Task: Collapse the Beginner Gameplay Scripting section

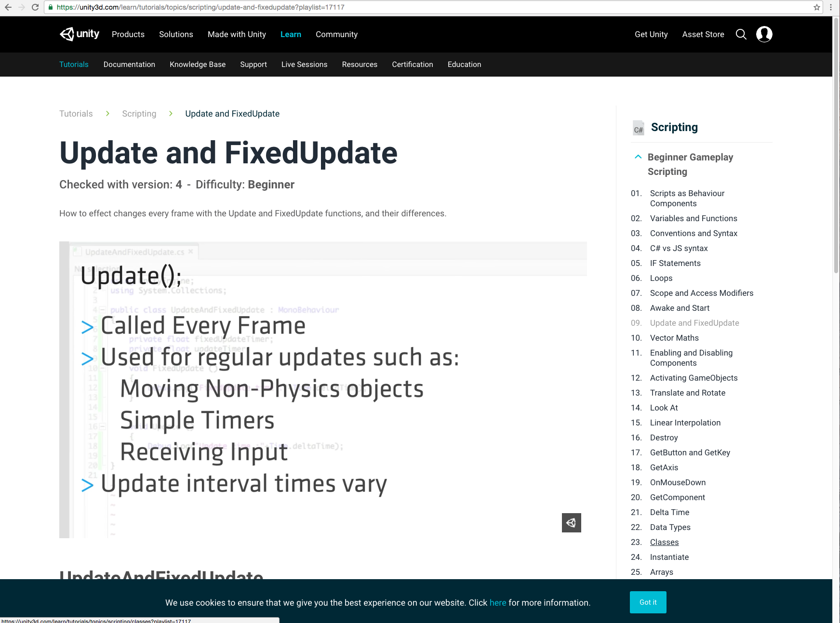Action: pos(638,157)
